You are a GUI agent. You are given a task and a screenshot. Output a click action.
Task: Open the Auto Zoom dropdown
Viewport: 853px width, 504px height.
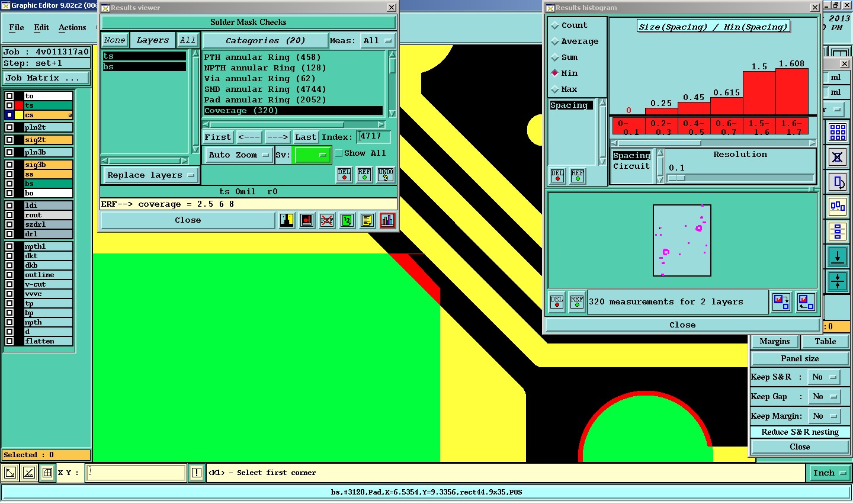(x=238, y=155)
